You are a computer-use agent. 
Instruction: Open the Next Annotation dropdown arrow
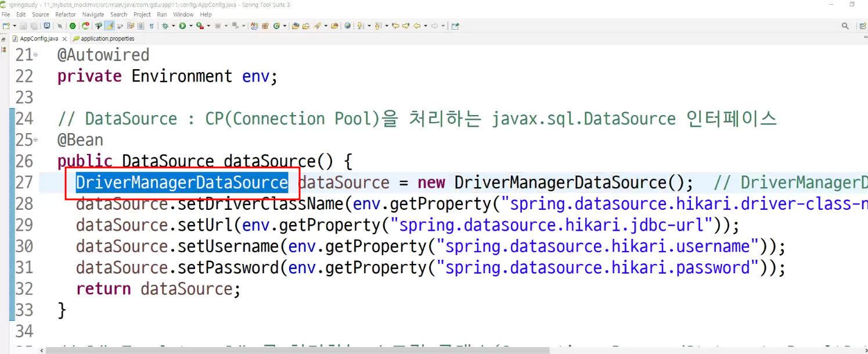369,26
